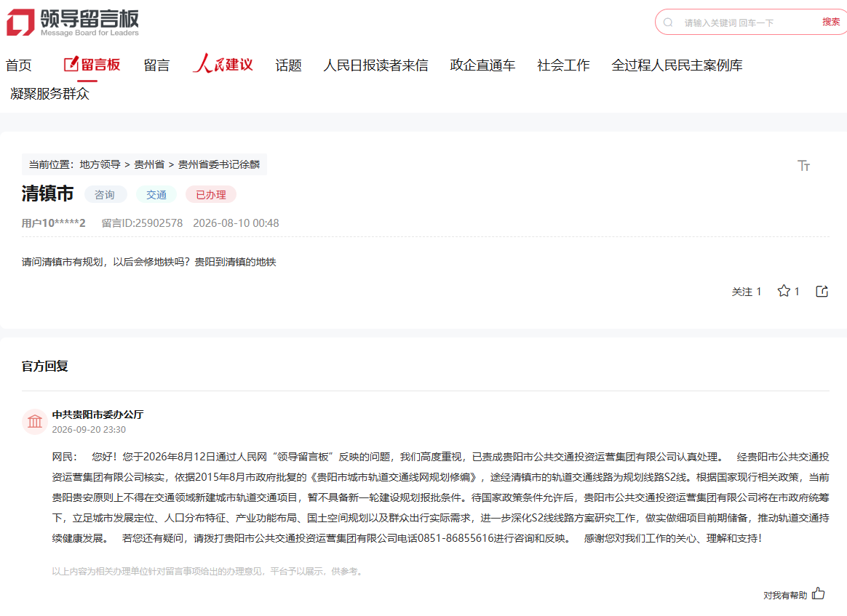
Task: Open the 人民建议 menu item
Action: 223,64
